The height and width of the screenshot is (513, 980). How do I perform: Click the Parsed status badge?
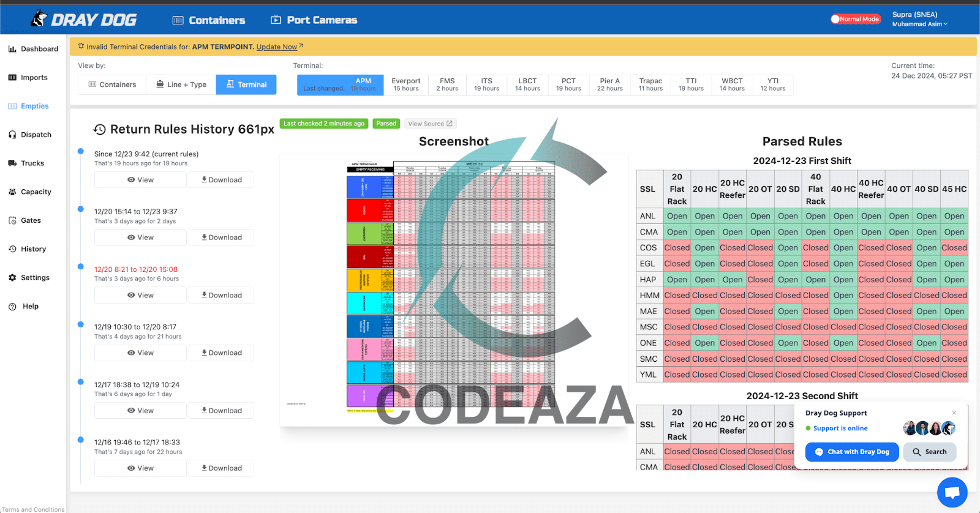(x=386, y=124)
